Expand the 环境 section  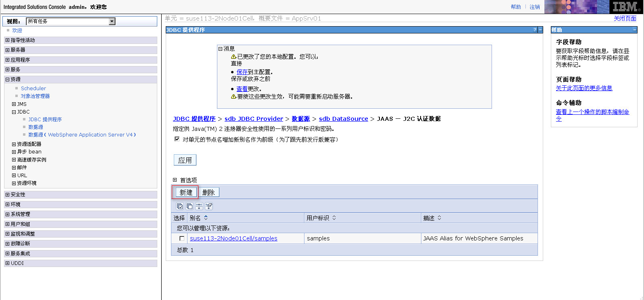pyautogui.click(x=7, y=205)
